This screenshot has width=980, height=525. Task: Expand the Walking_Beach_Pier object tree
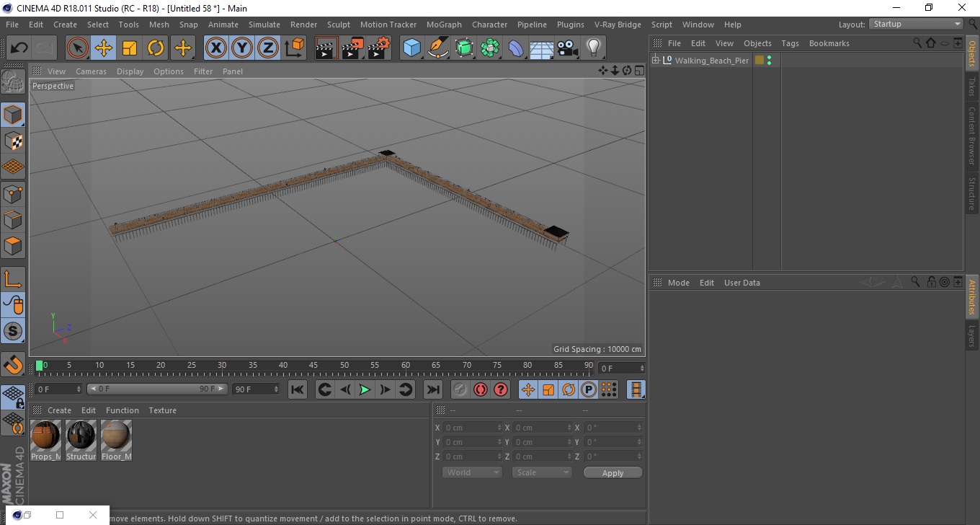(x=656, y=60)
